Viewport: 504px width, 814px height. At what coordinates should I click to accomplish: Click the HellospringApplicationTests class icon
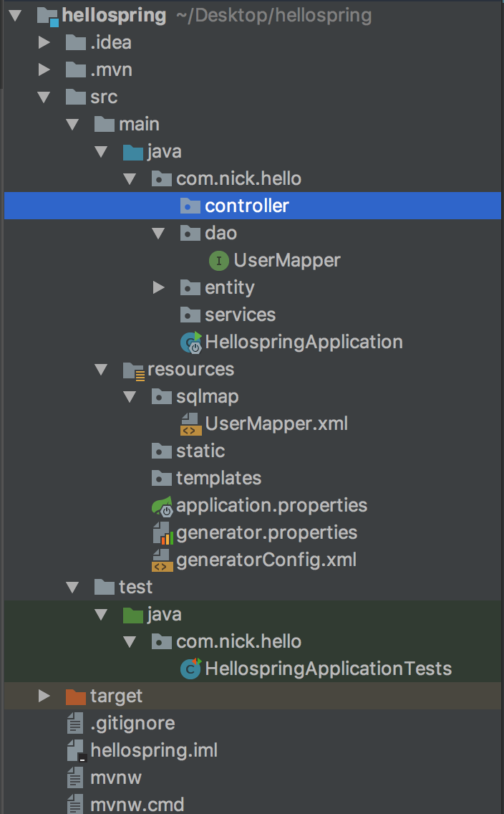click(191, 669)
